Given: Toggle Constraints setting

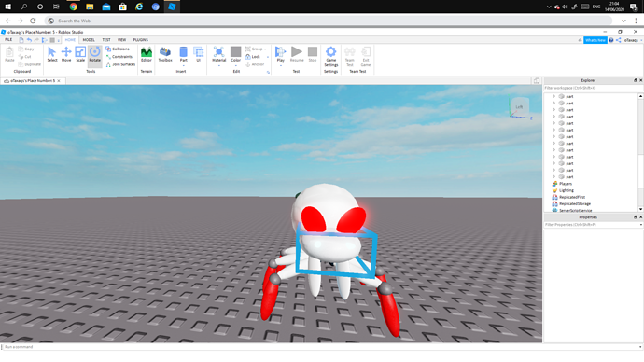Looking at the screenshot, I should pos(119,57).
